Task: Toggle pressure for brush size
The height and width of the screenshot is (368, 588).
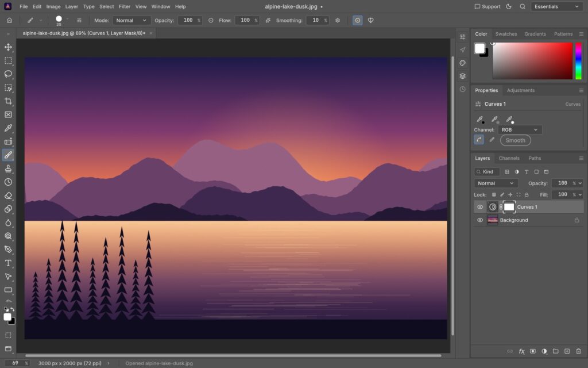Action: point(357,20)
